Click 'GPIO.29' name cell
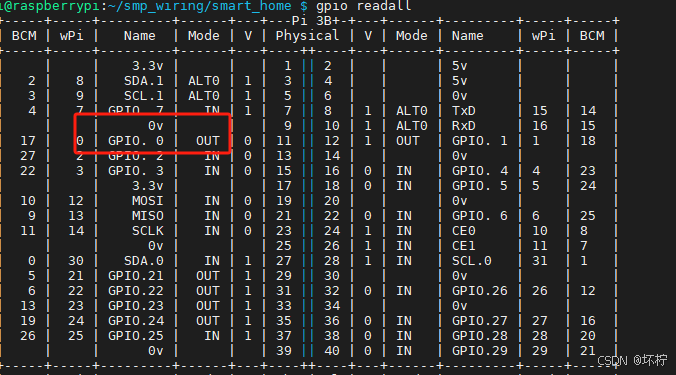676x375 pixels. click(479, 351)
